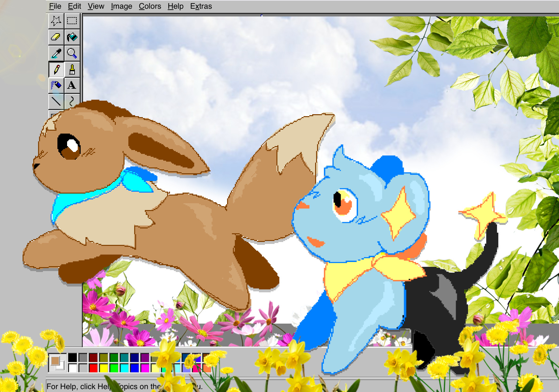Pick the teal palette swatch
Image resolution: width=559 pixels, height=392 pixels.
124,357
